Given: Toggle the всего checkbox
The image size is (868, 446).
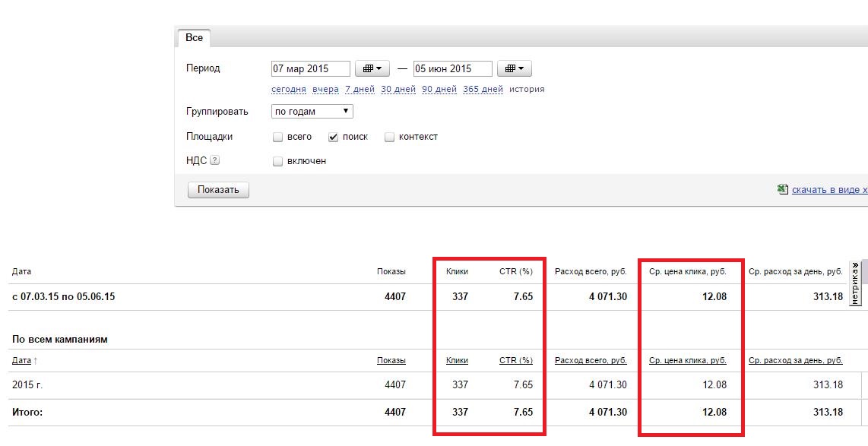Looking at the screenshot, I should click(278, 138).
